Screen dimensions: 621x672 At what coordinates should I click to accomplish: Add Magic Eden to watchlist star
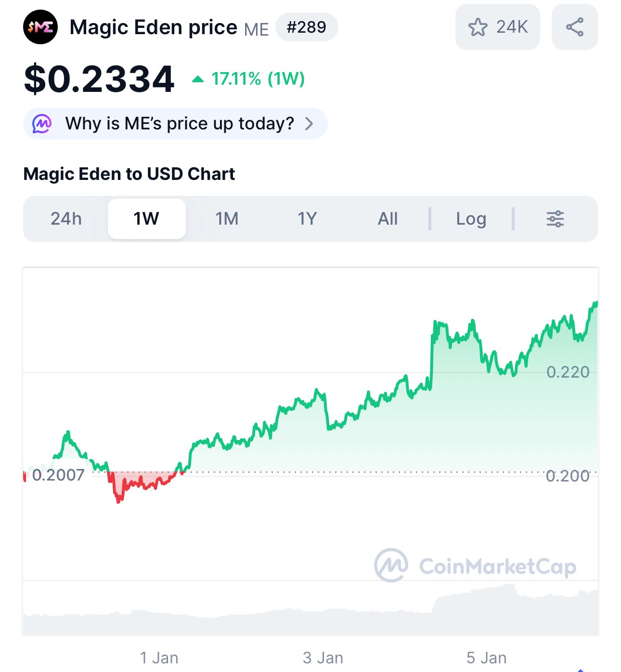[x=478, y=27]
